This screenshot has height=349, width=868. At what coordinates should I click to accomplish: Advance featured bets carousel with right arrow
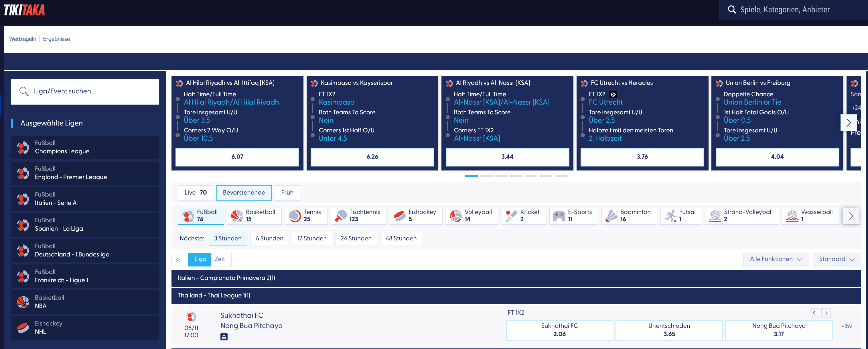point(848,123)
